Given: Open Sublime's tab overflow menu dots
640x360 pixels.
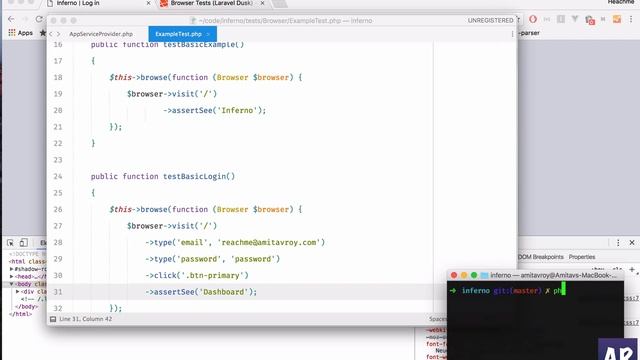Looking at the screenshot, I should [512, 34].
